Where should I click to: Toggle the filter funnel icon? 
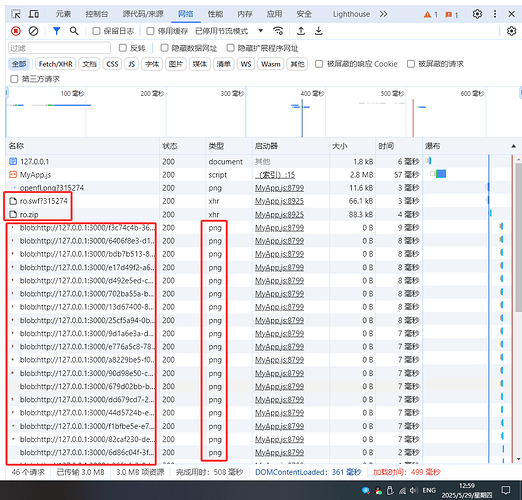coord(57,31)
